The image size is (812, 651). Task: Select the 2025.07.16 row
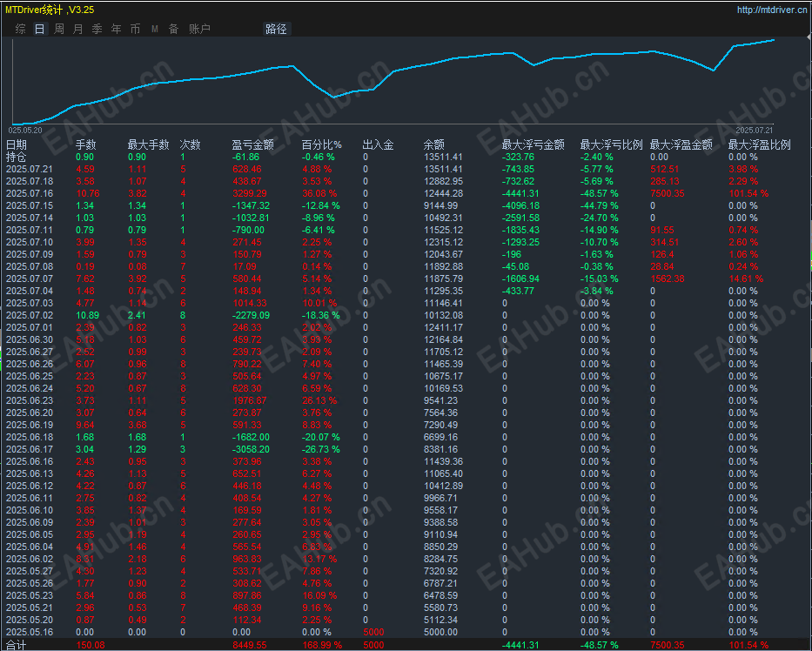click(x=30, y=193)
